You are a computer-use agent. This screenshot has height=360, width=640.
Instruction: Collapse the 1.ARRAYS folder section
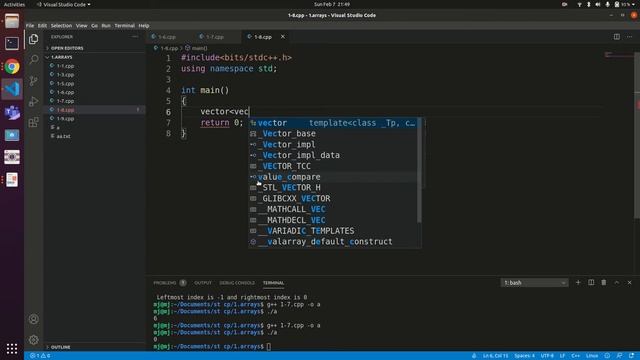coord(62,57)
